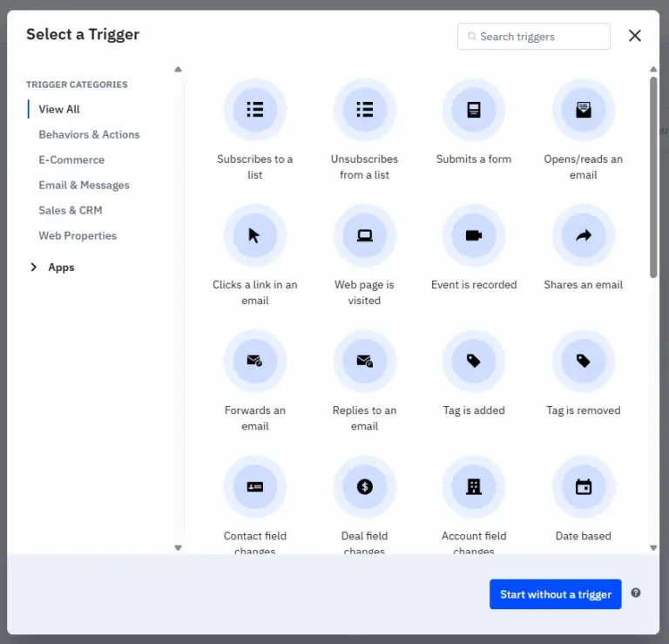Filter by Web Properties category

78,235
